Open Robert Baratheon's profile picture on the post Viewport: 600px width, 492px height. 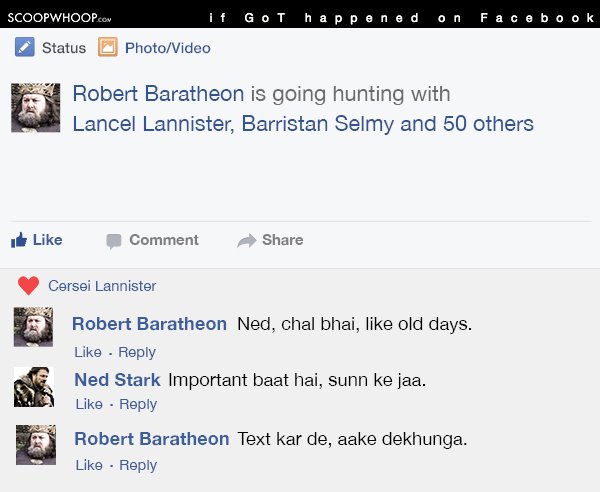pos(36,108)
